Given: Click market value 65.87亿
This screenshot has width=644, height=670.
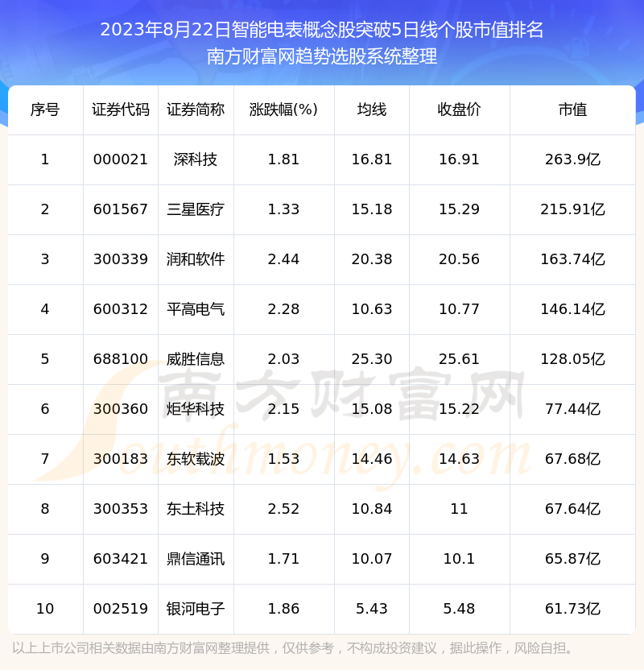Looking at the screenshot, I should click(572, 560).
